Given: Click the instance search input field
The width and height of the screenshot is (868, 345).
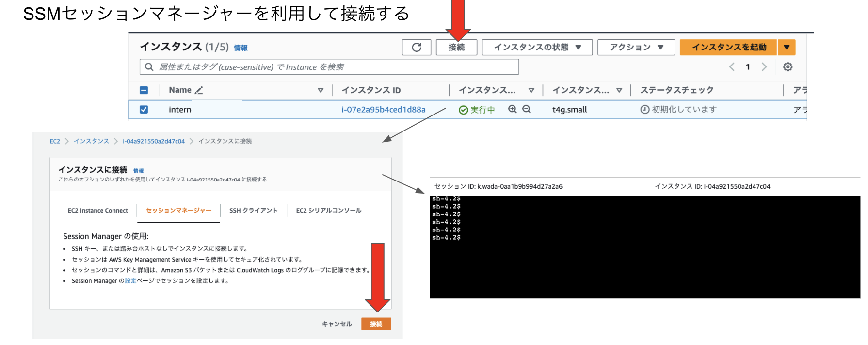Looking at the screenshot, I should coord(335,67).
